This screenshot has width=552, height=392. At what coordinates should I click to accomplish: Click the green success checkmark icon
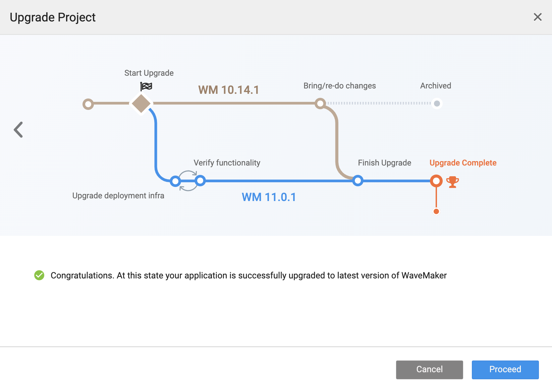tap(39, 275)
